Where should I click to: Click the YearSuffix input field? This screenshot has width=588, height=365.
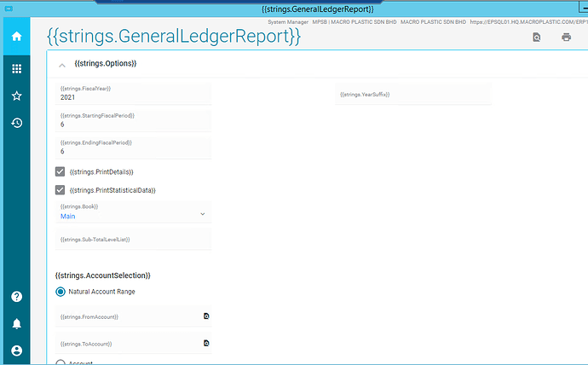[412, 95]
